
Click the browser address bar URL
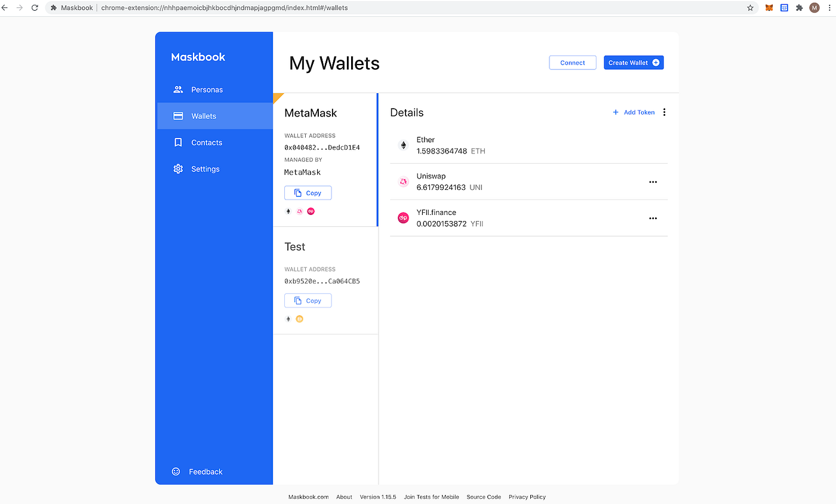tap(225, 8)
